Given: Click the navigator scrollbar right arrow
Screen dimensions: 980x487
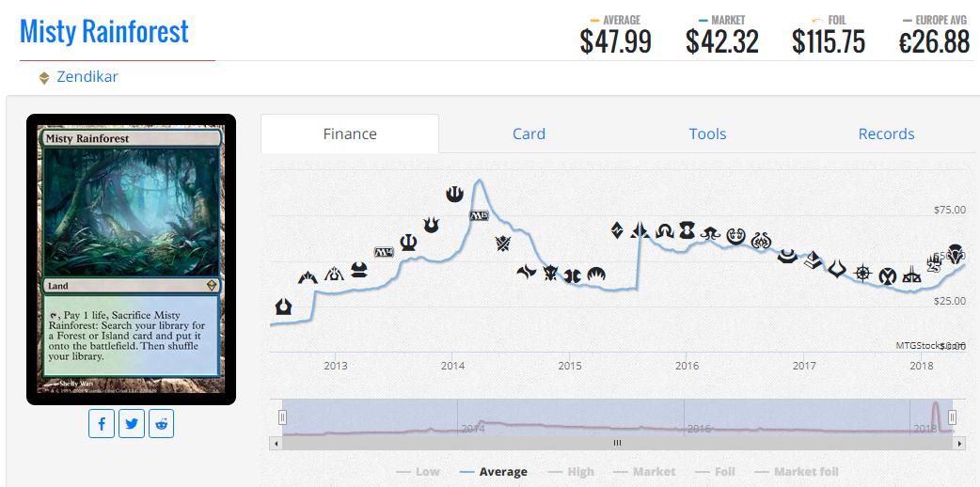Looking at the screenshot, I should click(x=960, y=443).
